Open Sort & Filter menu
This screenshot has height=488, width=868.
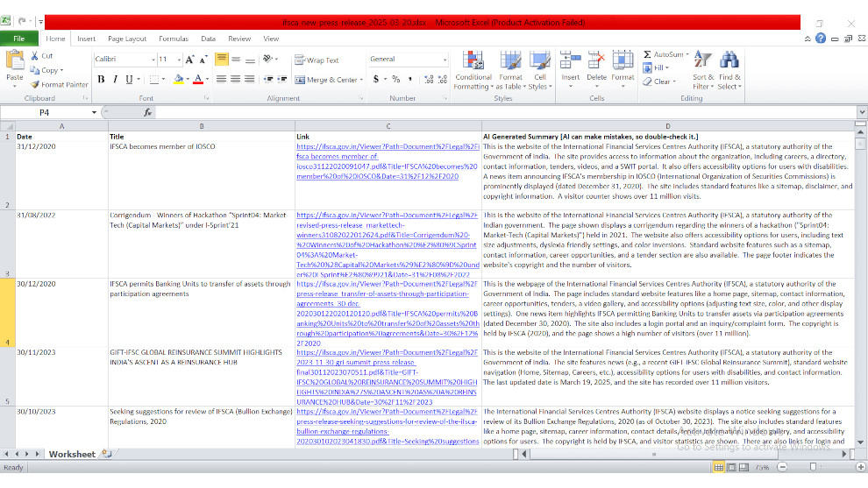click(703, 70)
